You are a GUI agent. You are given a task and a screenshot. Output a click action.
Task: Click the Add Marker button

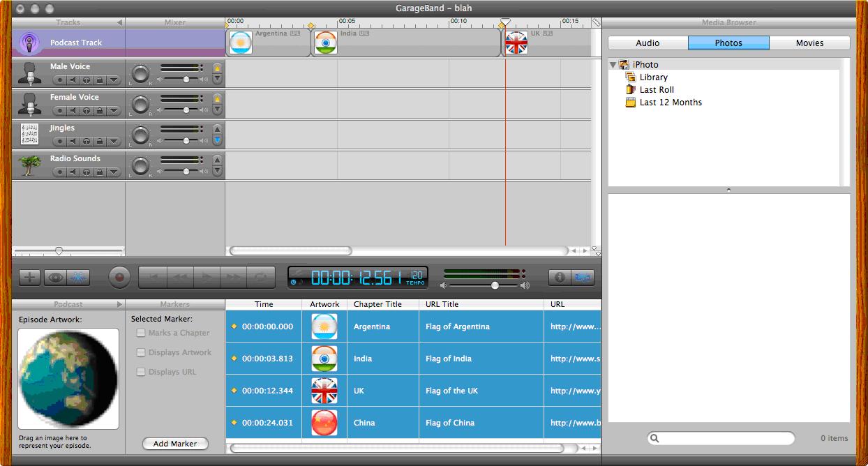pyautogui.click(x=175, y=444)
